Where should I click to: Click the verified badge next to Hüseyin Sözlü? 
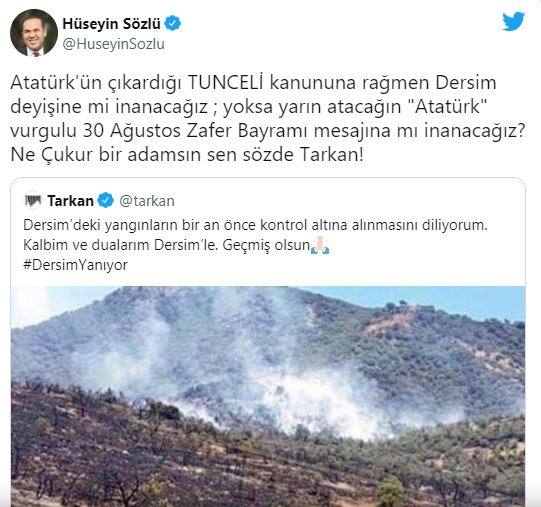(173, 24)
